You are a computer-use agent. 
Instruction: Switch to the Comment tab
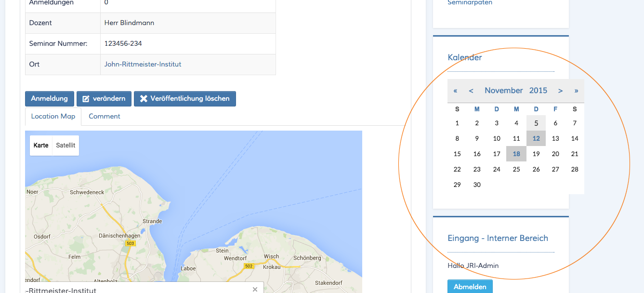(x=105, y=117)
